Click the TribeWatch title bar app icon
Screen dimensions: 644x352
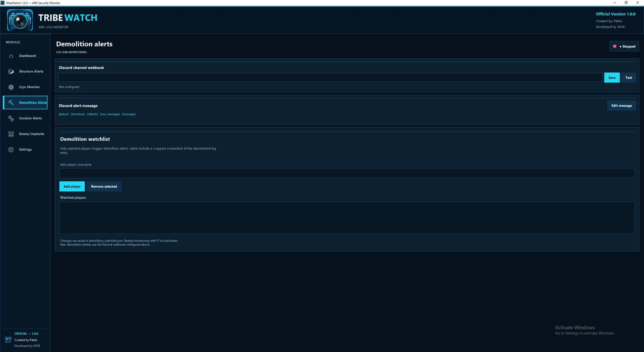[x=3, y=3]
